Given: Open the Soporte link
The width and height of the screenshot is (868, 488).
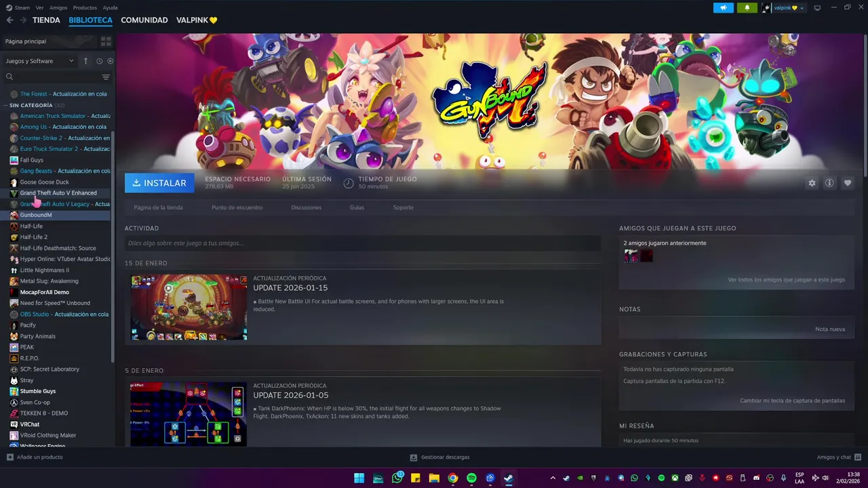Looking at the screenshot, I should (x=403, y=207).
